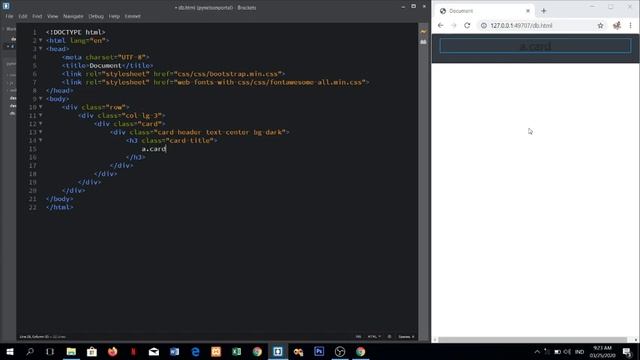640x360 pixels.
Task: Click the text 'a.card' on line 15
Action: click(154, 149)
